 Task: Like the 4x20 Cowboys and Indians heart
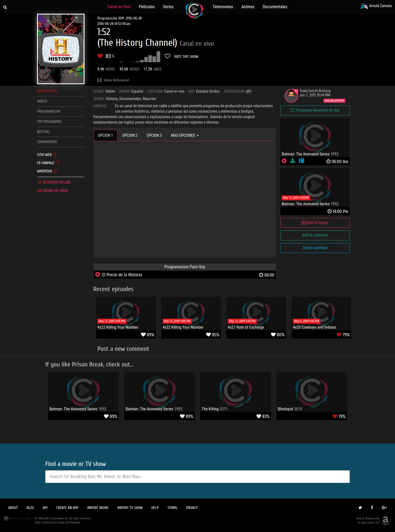(x=339, y=335)
